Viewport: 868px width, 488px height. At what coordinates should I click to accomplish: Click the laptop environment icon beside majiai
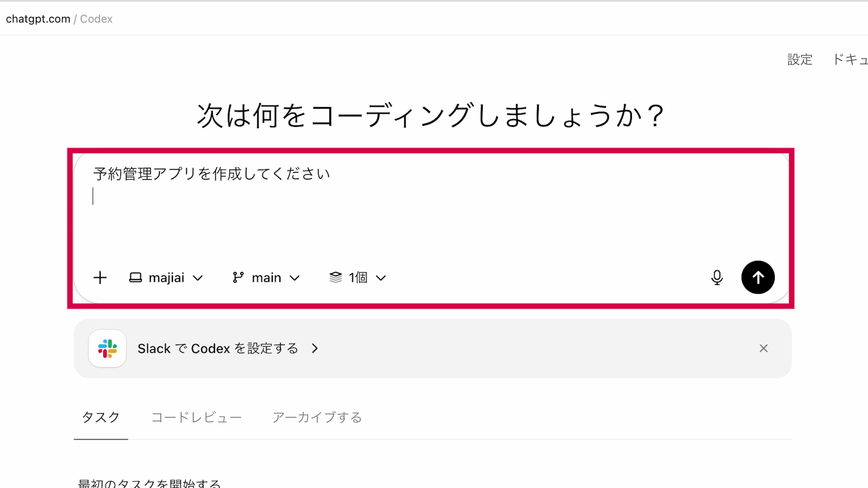tap(135, 278)
